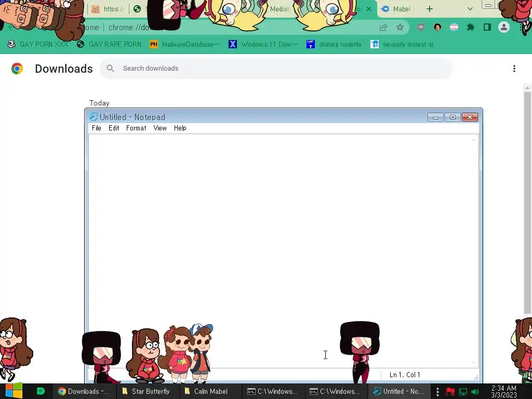532x399 pixels.
Task: Click the Chrome logo on Downloads page
Action: 17,69
